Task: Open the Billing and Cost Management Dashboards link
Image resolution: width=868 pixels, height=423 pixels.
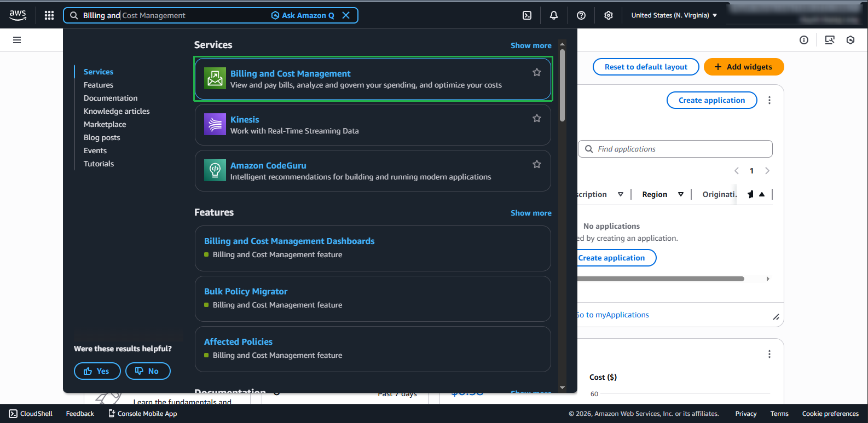Action: (289, 241)
